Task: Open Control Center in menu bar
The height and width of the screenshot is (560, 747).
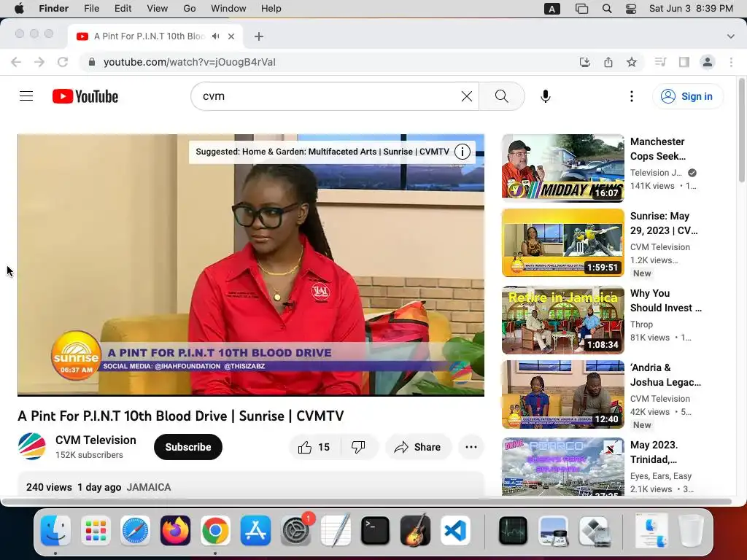Action: click(631, 9)
